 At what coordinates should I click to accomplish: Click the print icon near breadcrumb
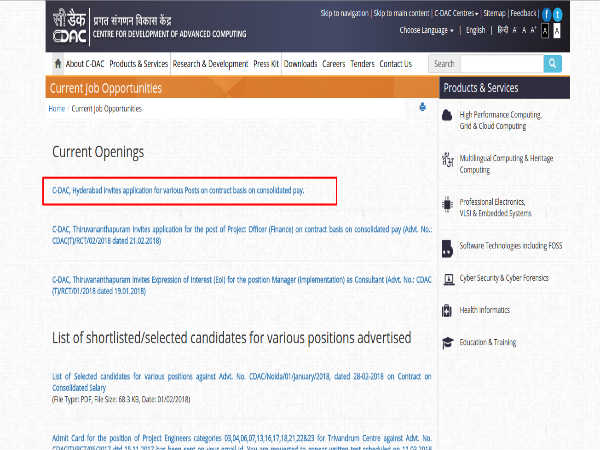coord(422,107)
